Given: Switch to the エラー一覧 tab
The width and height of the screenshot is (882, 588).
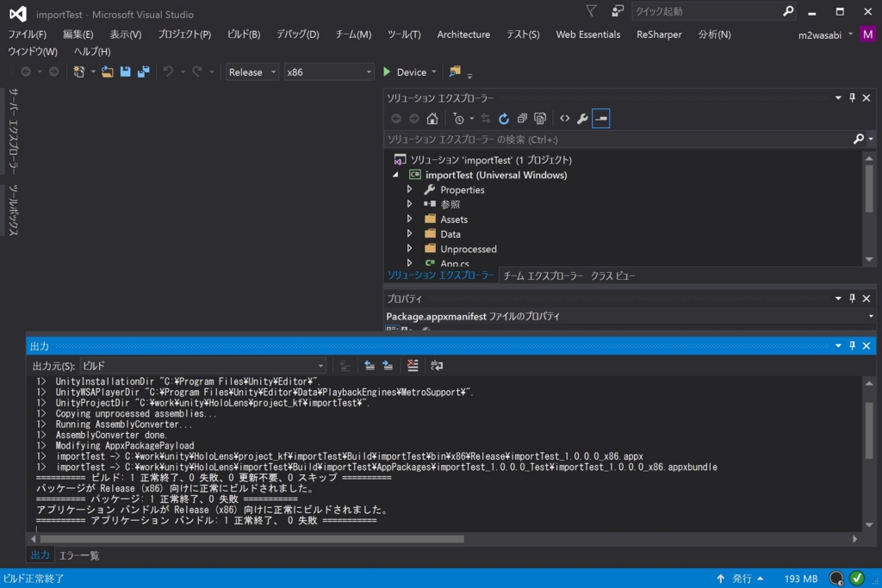Looking at the screenshot, I should click(79, 555).
